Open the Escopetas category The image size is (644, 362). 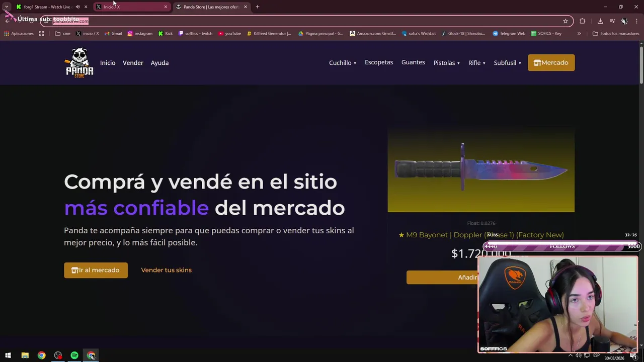tap(379, 62)
